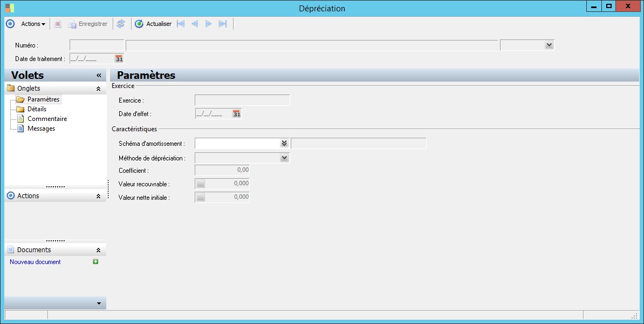This screenshot has width=644, height=324.
Task: Click the Détails folder icon
Action: click(20, 109)
